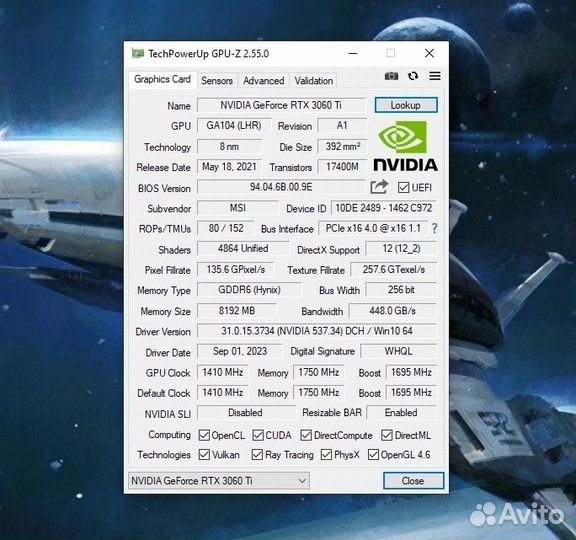Select the Graphics Card tab
576x540 pixels.
point(162,79)
